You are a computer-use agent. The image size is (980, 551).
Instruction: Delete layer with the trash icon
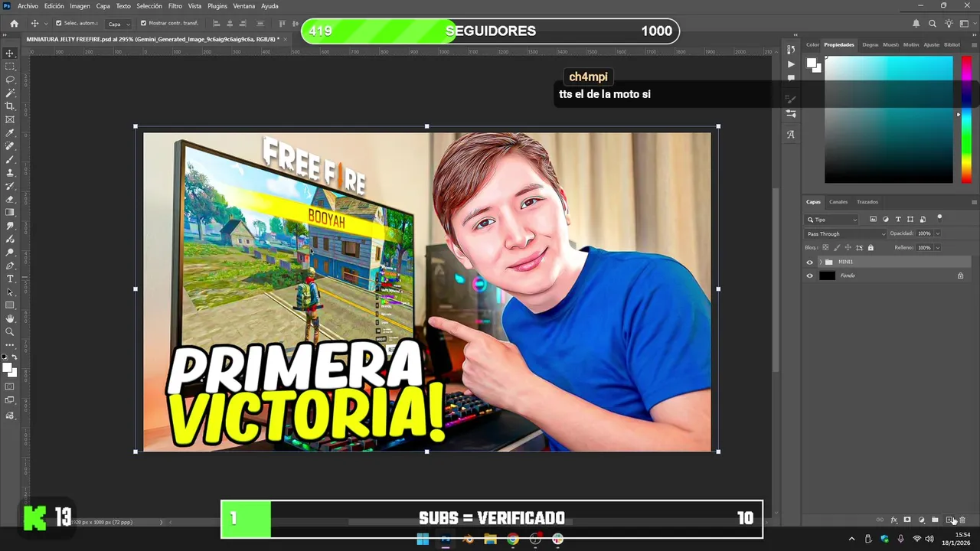(963, 520)
